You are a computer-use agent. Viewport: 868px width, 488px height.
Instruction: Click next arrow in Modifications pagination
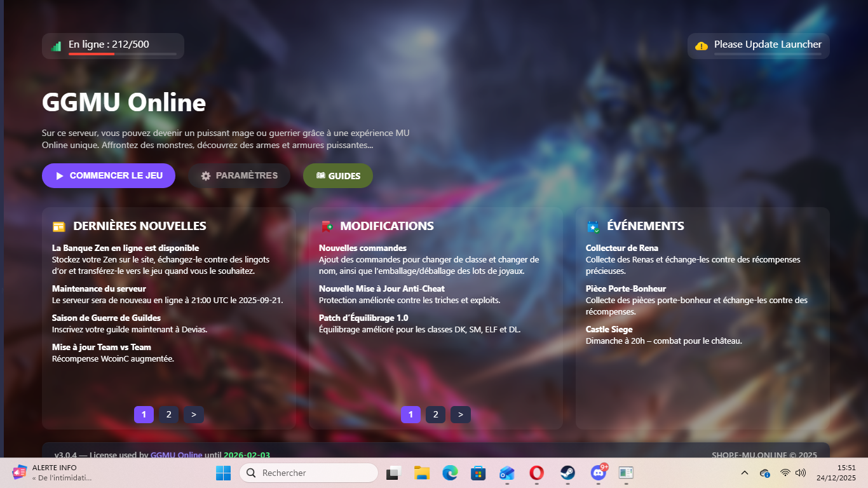pos(461,414)
